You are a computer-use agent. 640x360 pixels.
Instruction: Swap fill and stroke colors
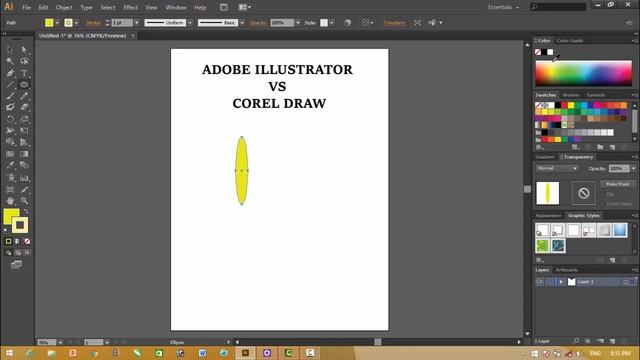(x=26, y=211)
